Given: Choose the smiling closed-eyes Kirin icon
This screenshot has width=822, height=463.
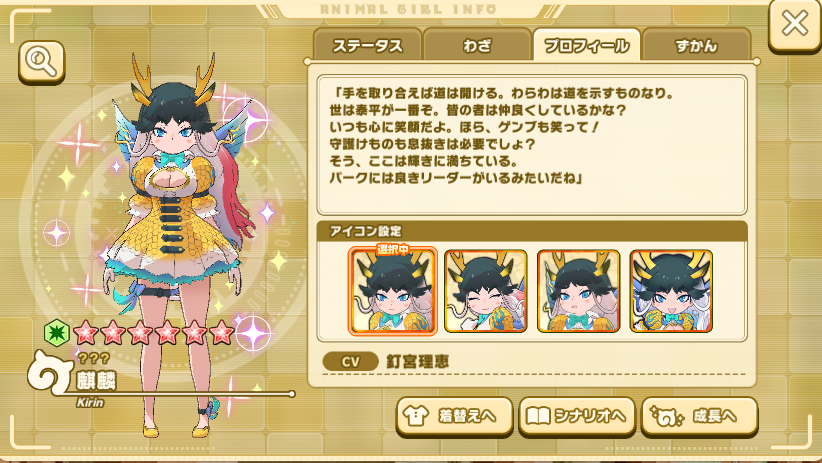Looking at the screenshot, I should click(x=485, y=291).
